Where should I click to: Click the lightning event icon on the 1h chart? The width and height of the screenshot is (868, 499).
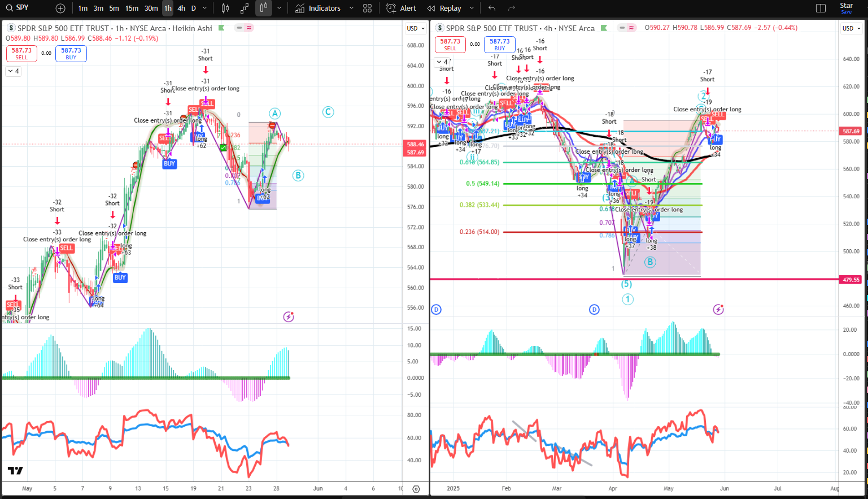point(289,316)
